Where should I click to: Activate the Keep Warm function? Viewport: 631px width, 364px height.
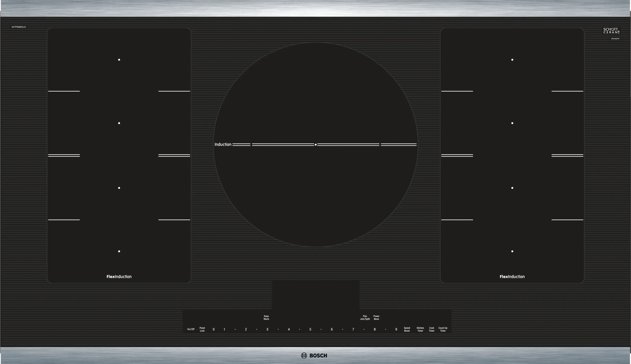point(266,318)
